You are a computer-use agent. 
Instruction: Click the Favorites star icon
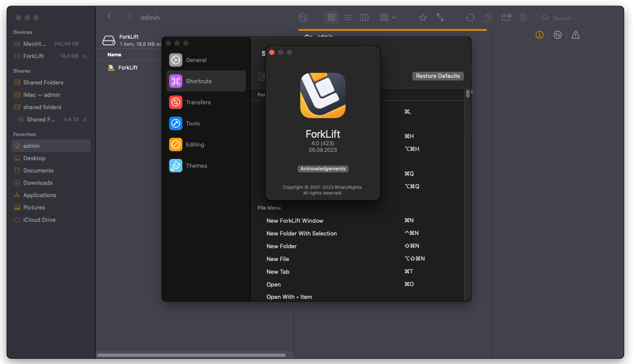click(x=423, y=18)
